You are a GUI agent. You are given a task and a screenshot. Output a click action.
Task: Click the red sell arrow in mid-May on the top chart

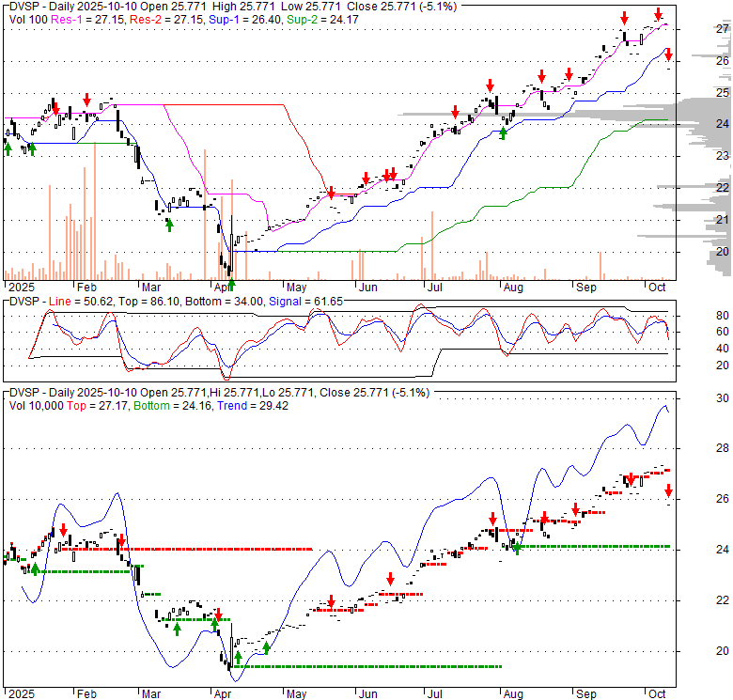(331, 194)
